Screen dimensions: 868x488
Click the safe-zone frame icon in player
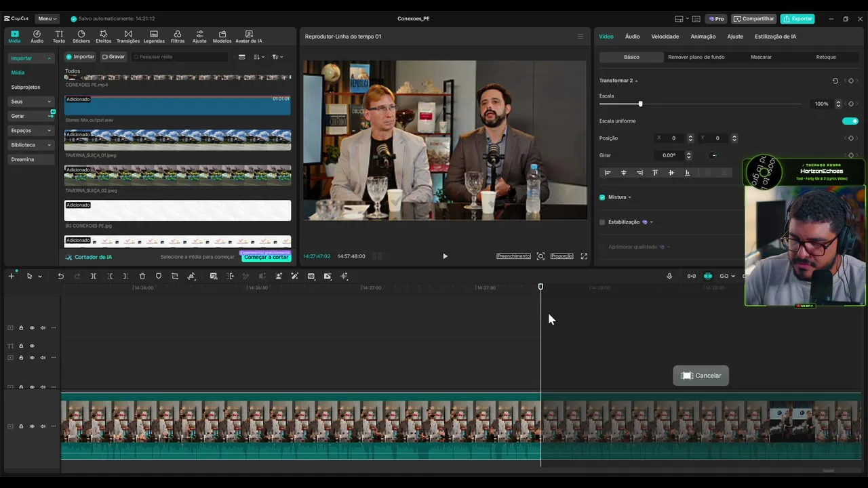pos(540,256)
